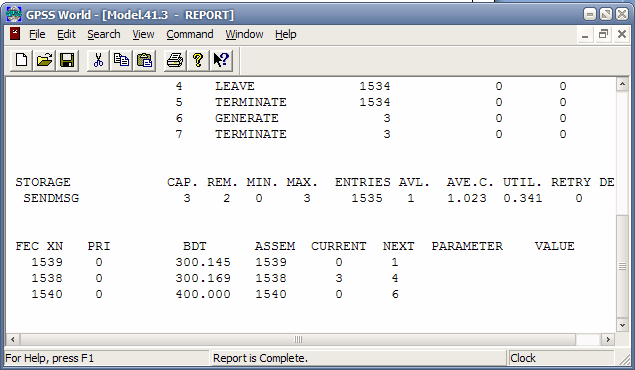
Task: Click the UTIL. value 0.341
Action: [x=523, y=198]
